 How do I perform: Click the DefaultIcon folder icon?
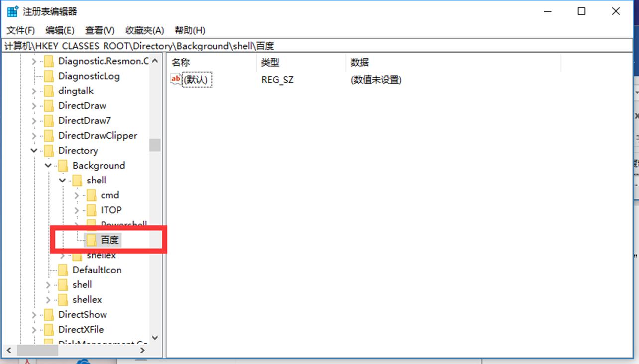[x=63, y=270]
